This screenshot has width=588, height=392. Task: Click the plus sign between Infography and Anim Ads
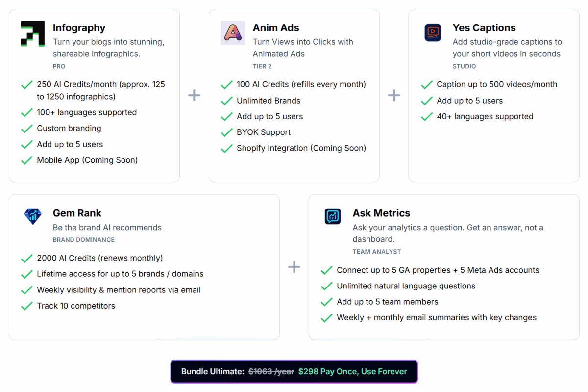pyautogui.click(x=194, y=95)
